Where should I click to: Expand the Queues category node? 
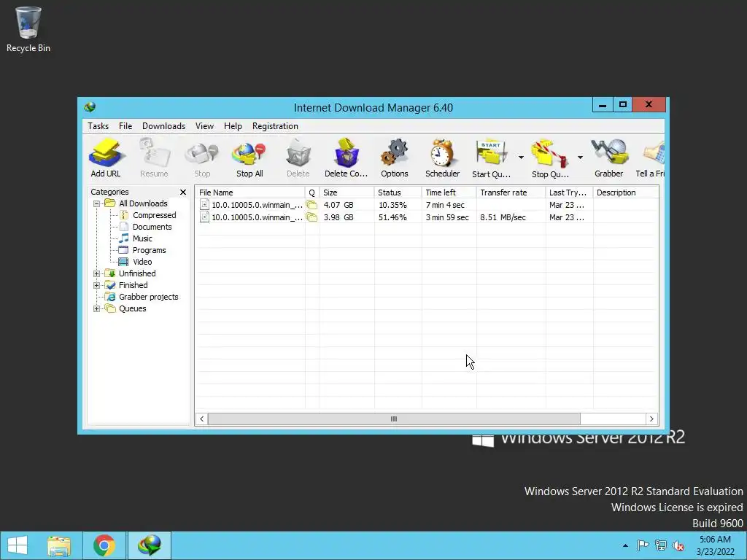click(97, 308)
